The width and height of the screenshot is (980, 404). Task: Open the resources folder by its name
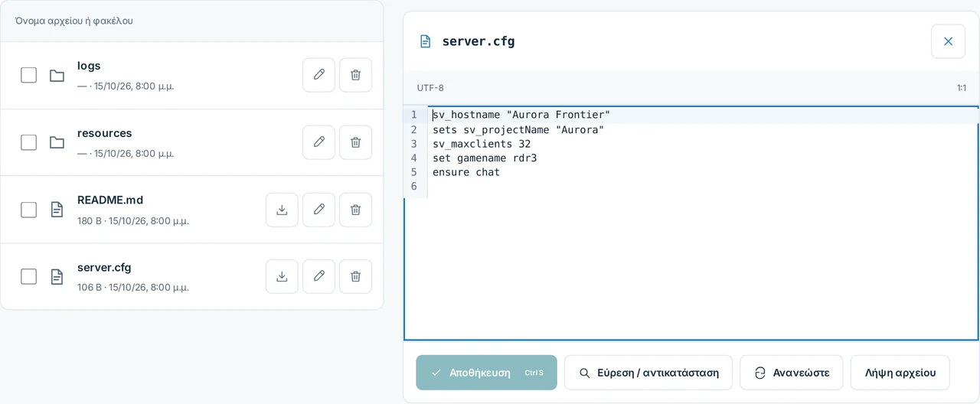105,133
